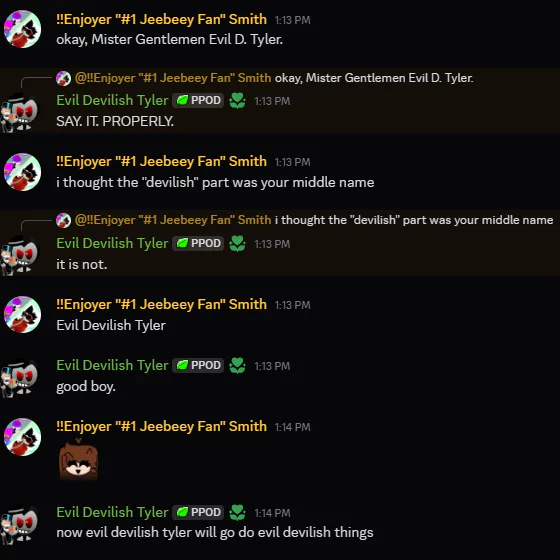Click the small reply avatar above 'it is not.'

(x=63, y=220)
